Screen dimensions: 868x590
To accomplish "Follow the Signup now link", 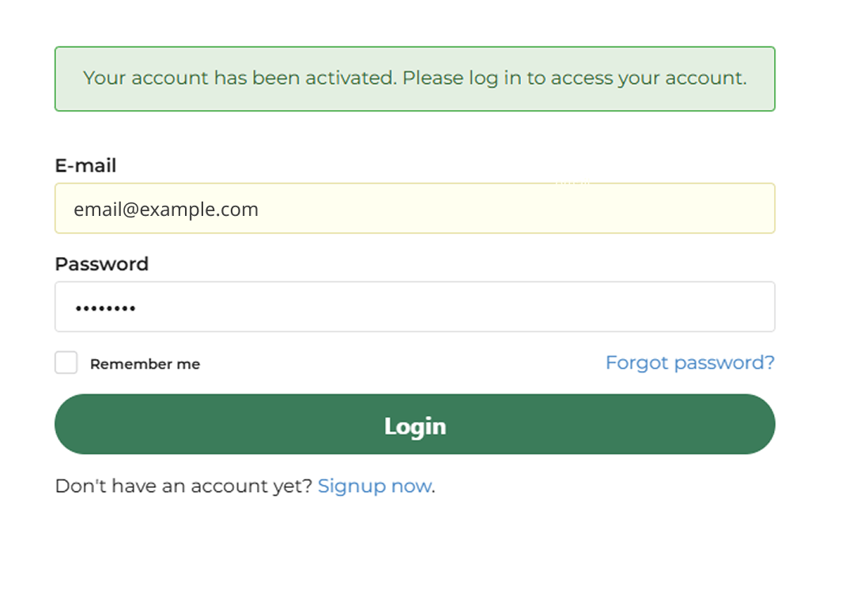I will (374, 486).
